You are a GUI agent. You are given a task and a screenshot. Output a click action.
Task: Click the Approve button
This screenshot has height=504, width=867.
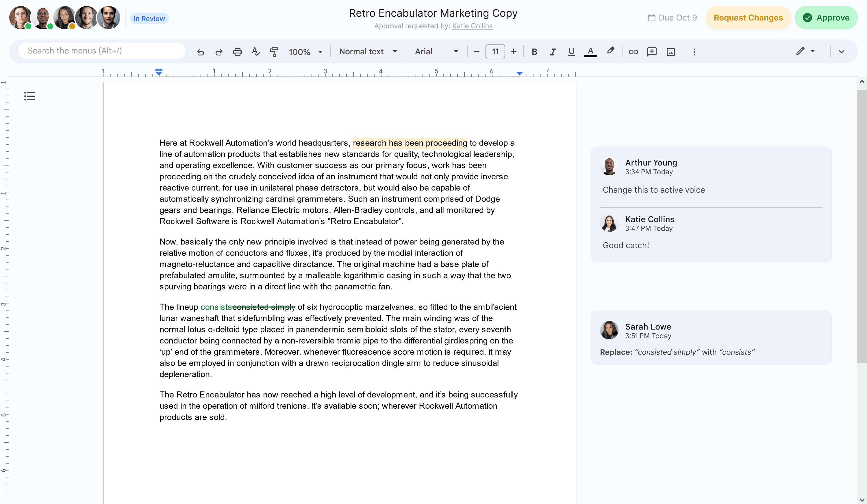point(826,18)
